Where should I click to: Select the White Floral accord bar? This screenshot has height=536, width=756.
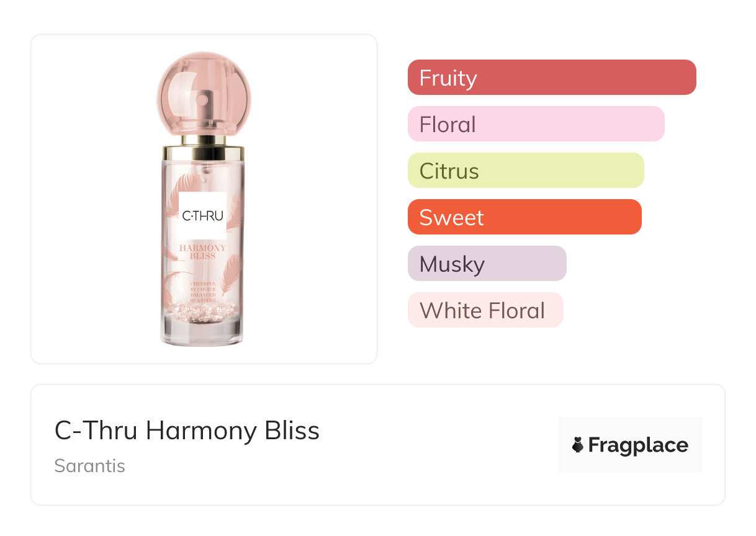(485, 310)
